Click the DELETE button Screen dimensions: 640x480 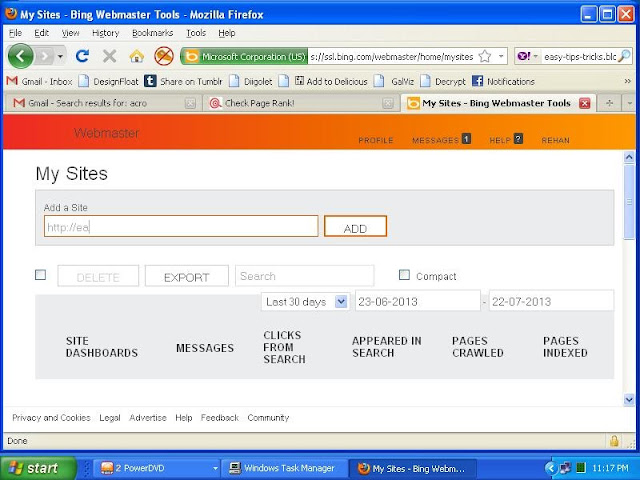pyautogui.click(x=98, y=276)
